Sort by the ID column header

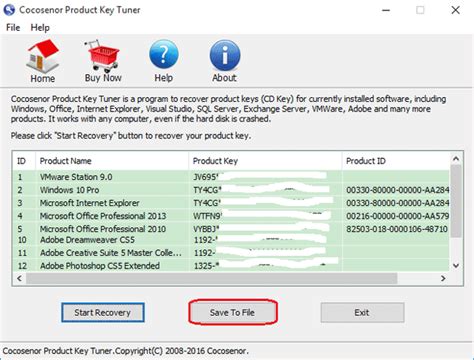[x=24, y=161]
